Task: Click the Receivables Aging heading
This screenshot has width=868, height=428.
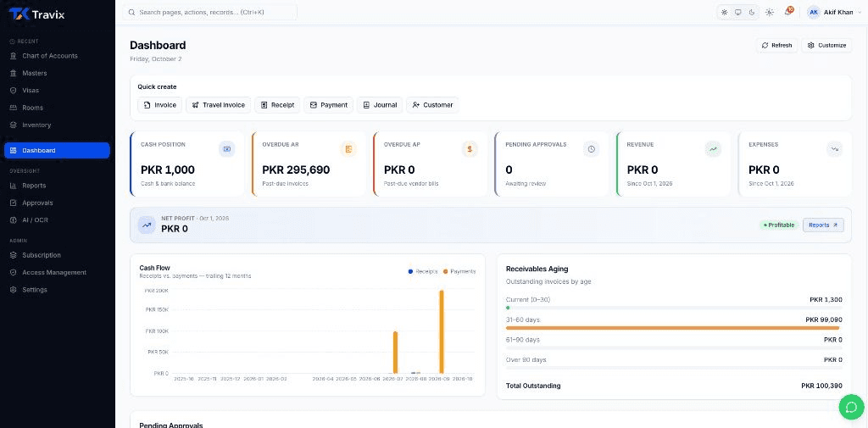Action: pyautogui.click(x=537, y=270)
